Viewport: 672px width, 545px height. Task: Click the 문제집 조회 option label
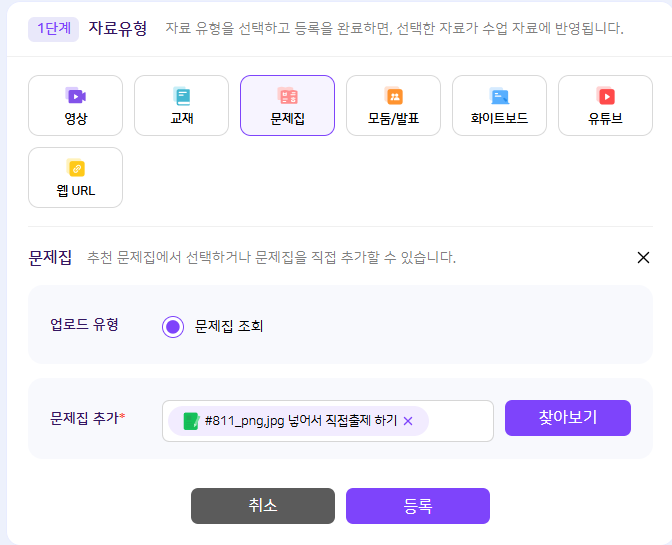pyautogui.click(x=228, y=326)
